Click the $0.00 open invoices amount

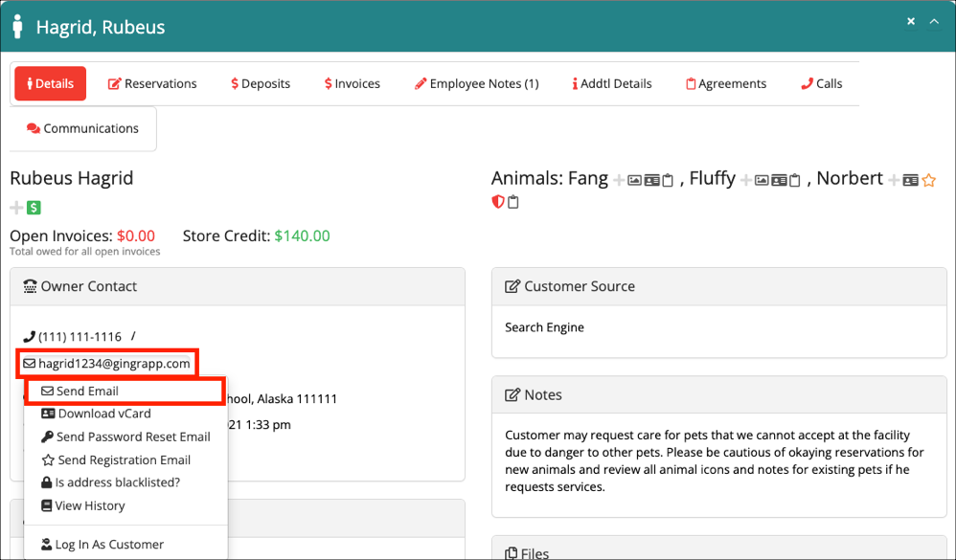[136, 235]
